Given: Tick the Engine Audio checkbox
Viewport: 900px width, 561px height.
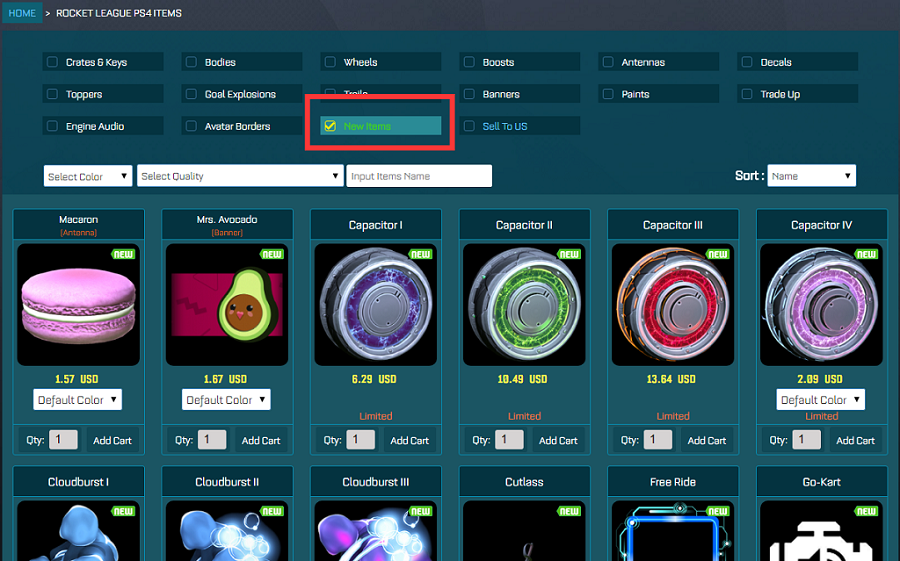Looking at the screenshot, I should 52,126.
